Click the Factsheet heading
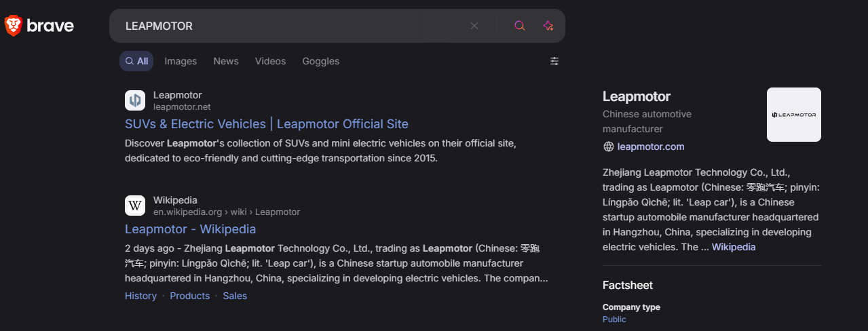Viewport: 868px width, 331px height. pos(628,285)
